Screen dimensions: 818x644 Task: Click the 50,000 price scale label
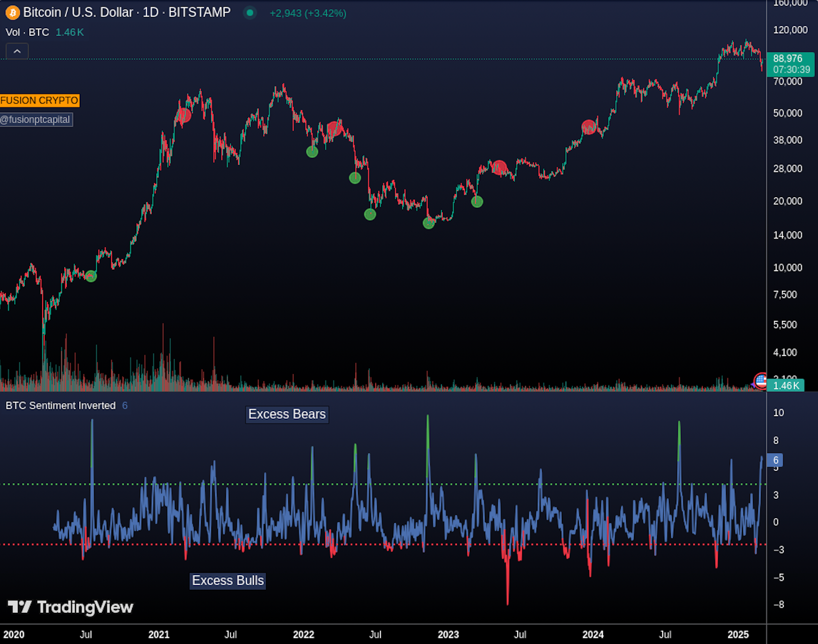[787, 113]
